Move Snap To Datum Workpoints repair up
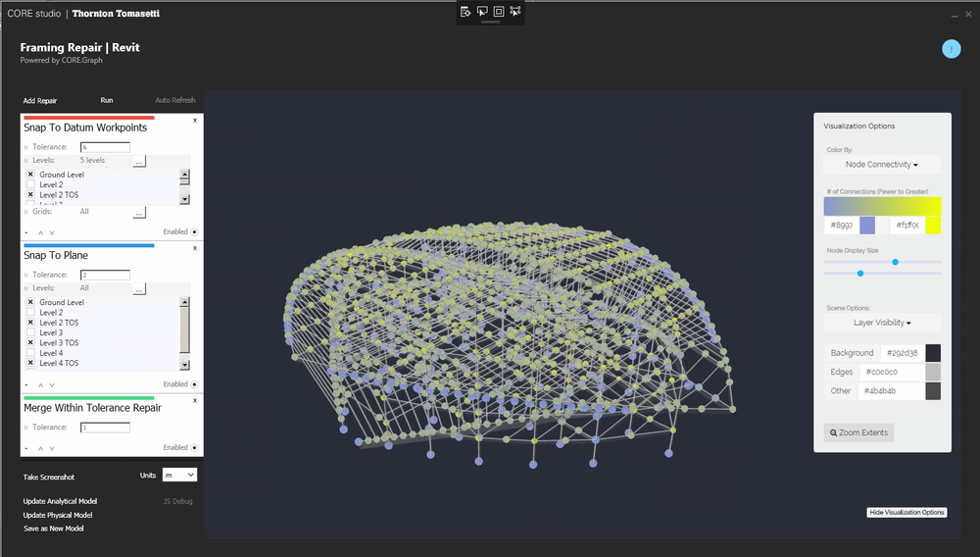This screenshot has height=557, width=980. click(x=40, y=232)
